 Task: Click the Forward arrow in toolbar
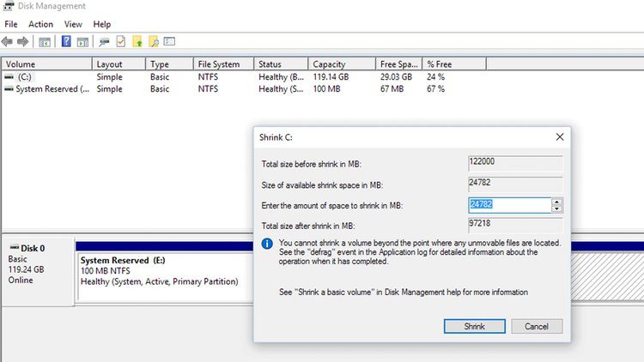(x=22, y=41)
